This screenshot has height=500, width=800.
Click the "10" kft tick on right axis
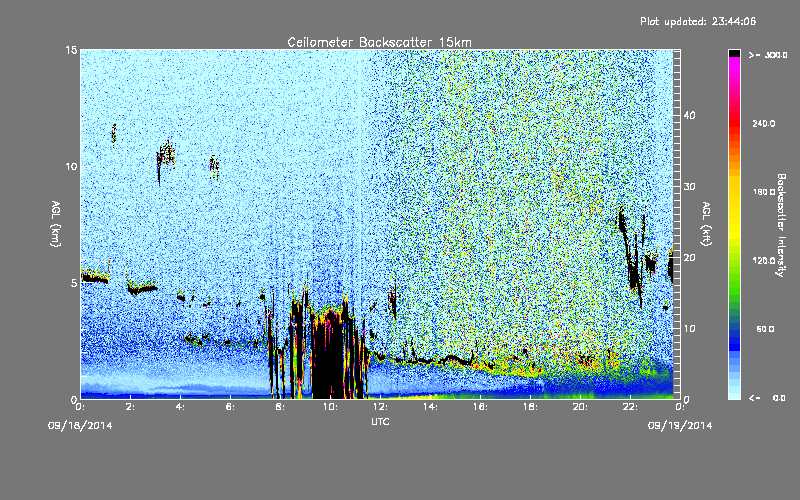[689, 329]
